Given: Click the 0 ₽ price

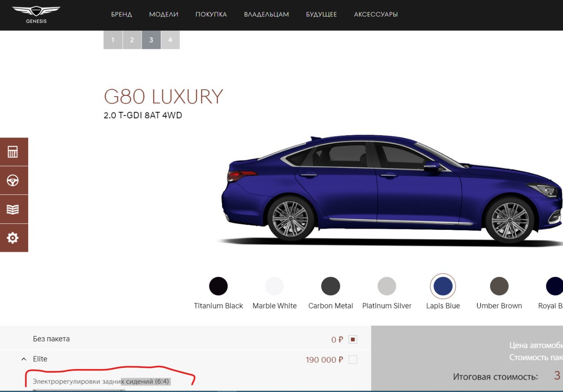Looking at the screenshot, I should pyautogui.click(x=337, y=340).
